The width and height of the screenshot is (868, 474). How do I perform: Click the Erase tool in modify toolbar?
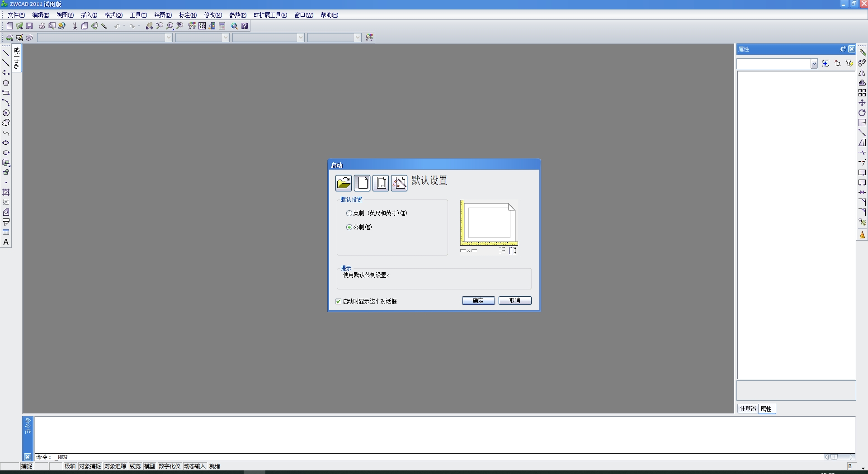coord(862,52)
